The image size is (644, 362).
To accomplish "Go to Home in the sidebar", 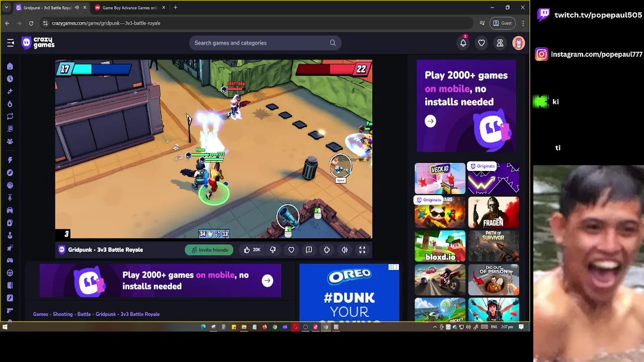I will [x=10, y=66].
